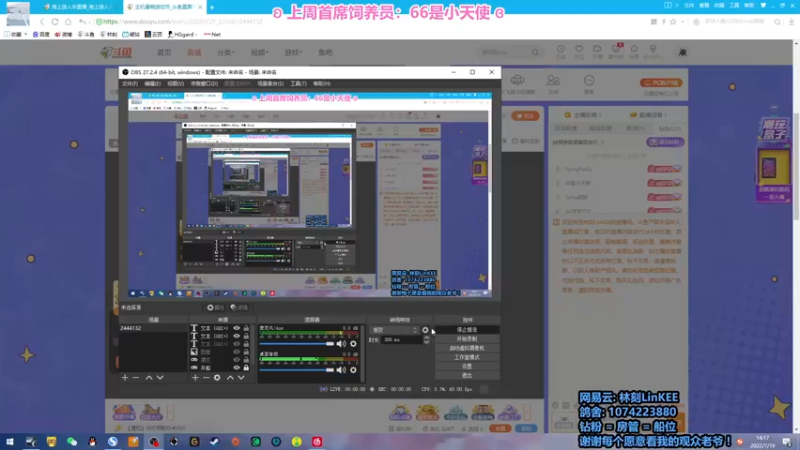Mute the Mic/Aux audio speaker icon
The height and width of the screenshot is (450, 800).
[341, 344]
